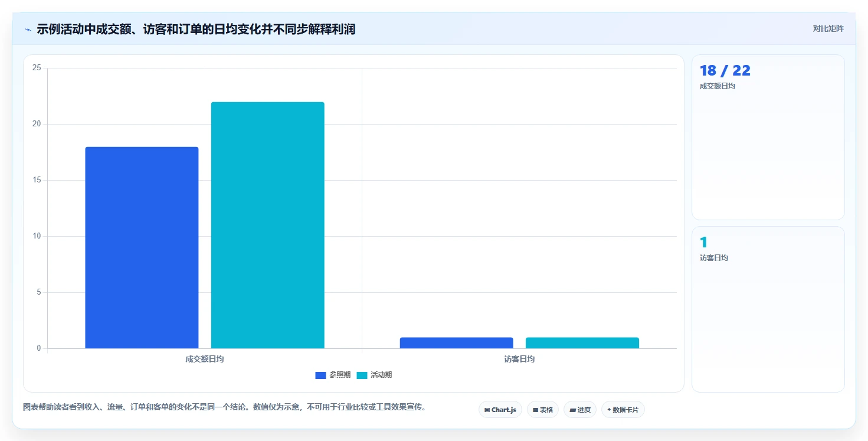Toggle the 参照期 legend color swatch

[x=321, y=375]
